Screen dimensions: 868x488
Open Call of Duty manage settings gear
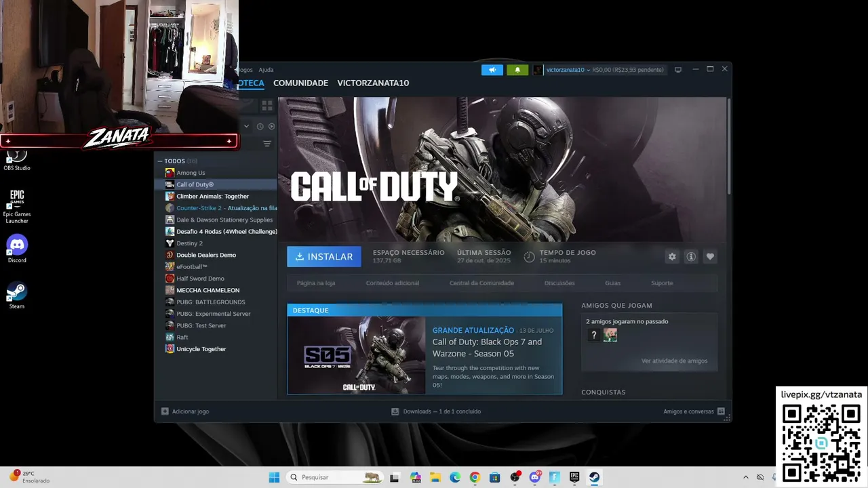click(x=672, y=257)
